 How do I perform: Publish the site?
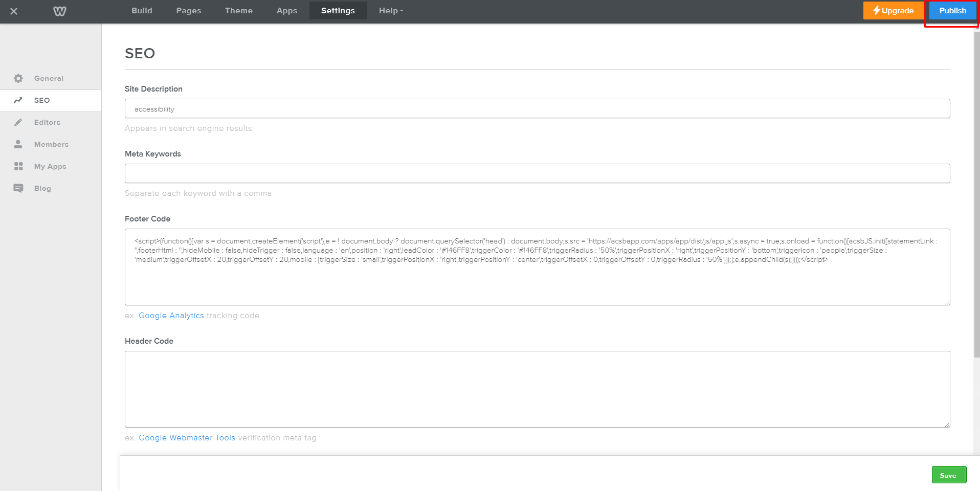point(952,10)
